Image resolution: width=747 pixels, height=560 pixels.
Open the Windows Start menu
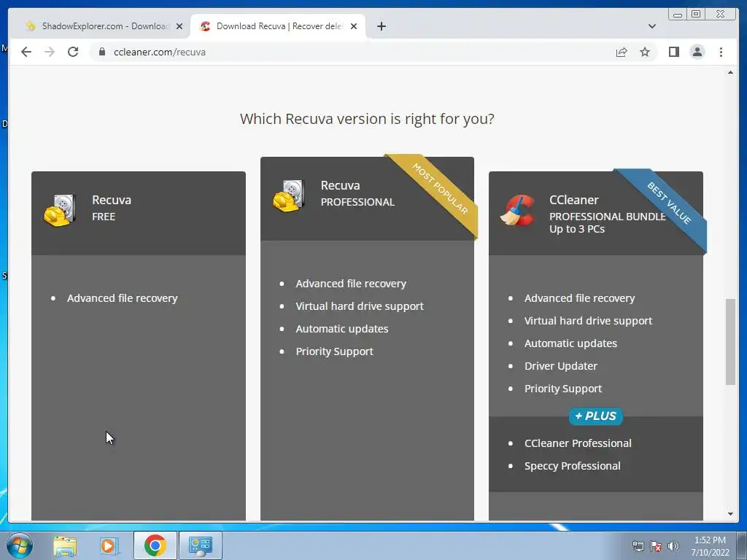[20, 545]
